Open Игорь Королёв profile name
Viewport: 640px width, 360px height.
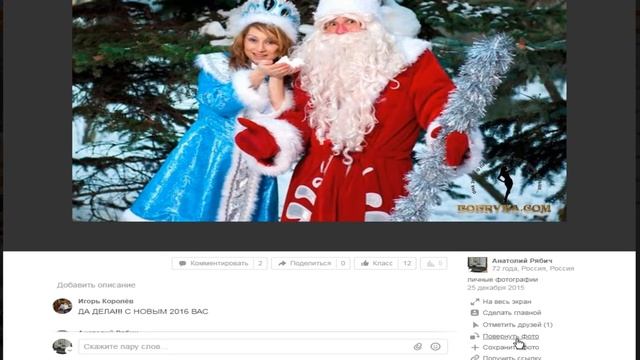pyautogui.click(x=106, y=301)
